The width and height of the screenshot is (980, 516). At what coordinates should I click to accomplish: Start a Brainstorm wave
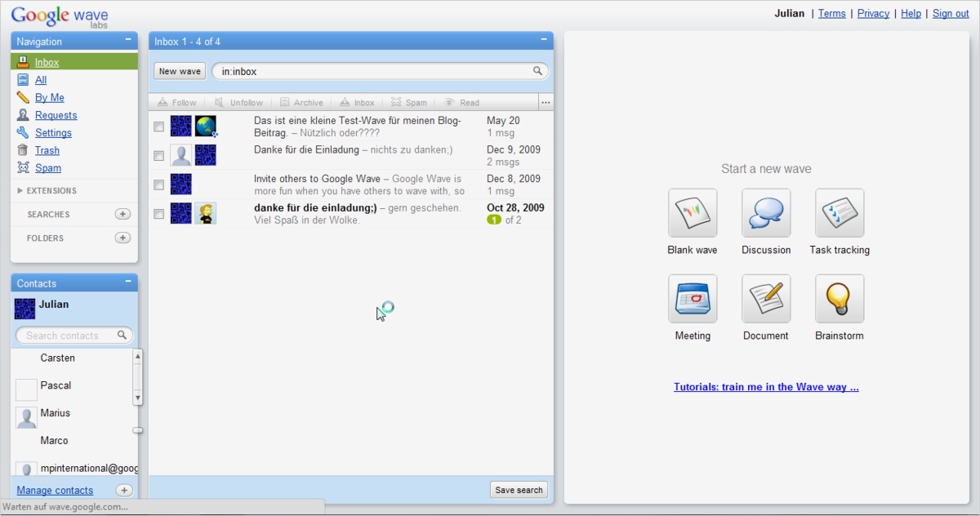tap(840, 299)
